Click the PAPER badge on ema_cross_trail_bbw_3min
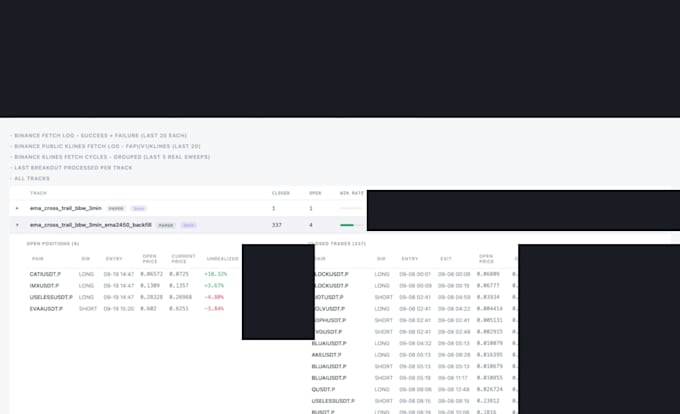This screenshot has height=414, width=680. pyautogui.click(x=116, y=209)
